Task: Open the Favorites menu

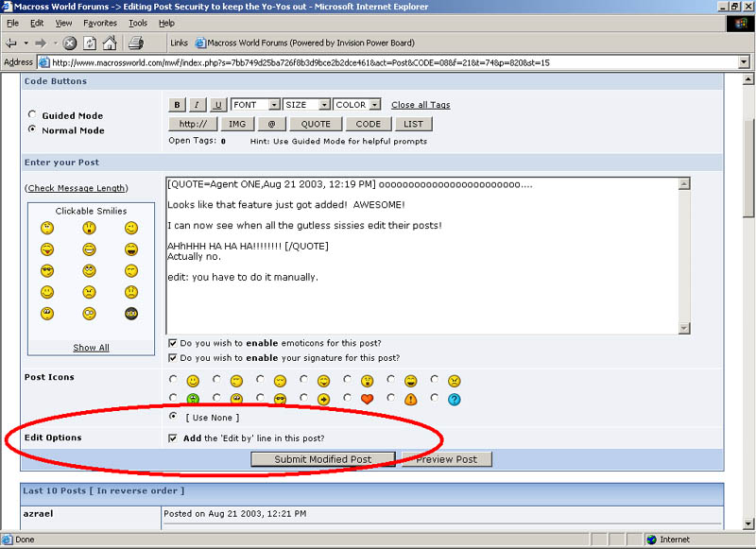Action: (100, 23)
